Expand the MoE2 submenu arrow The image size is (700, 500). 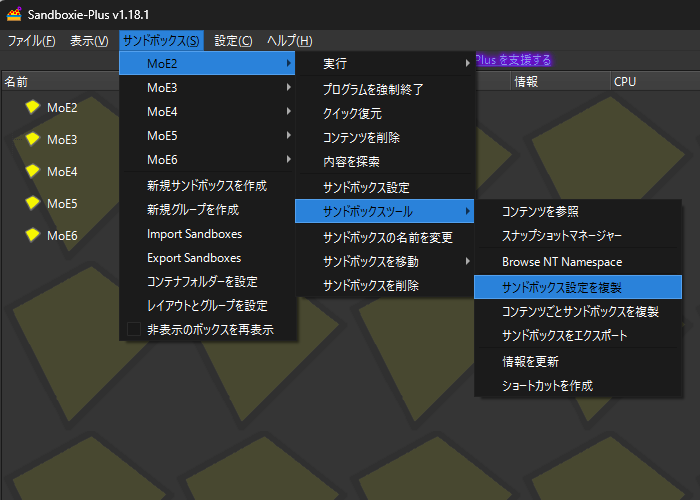point(289,63)
